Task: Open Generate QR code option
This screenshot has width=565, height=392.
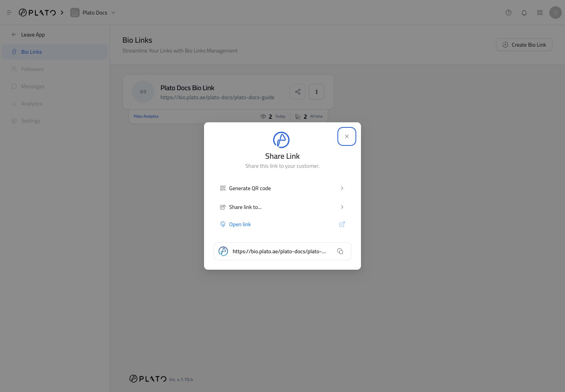Action: tap(282, 188)
